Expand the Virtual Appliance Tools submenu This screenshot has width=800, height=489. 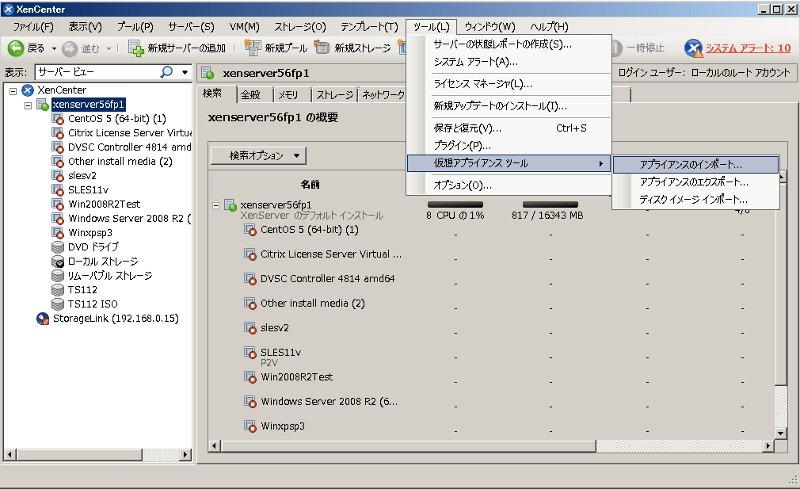point(509,163)
